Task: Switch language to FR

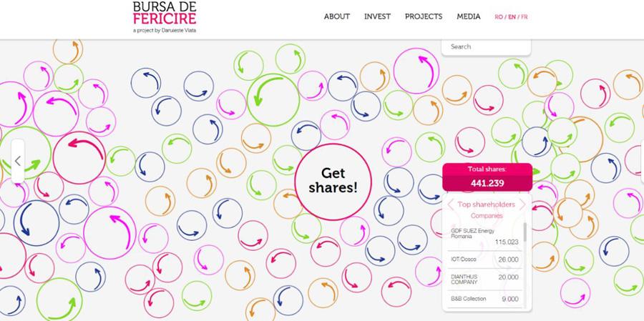Action: point(525,17)
